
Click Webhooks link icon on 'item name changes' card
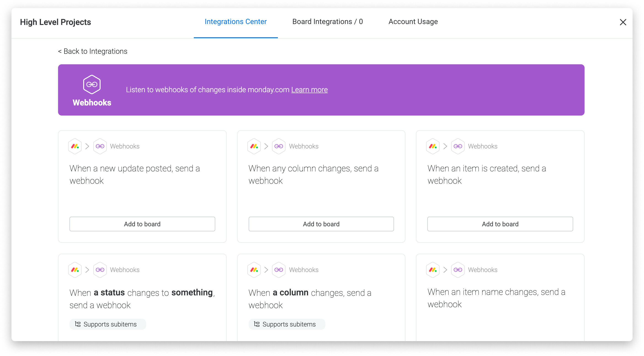pyautogui.click(x=458, y=270)
